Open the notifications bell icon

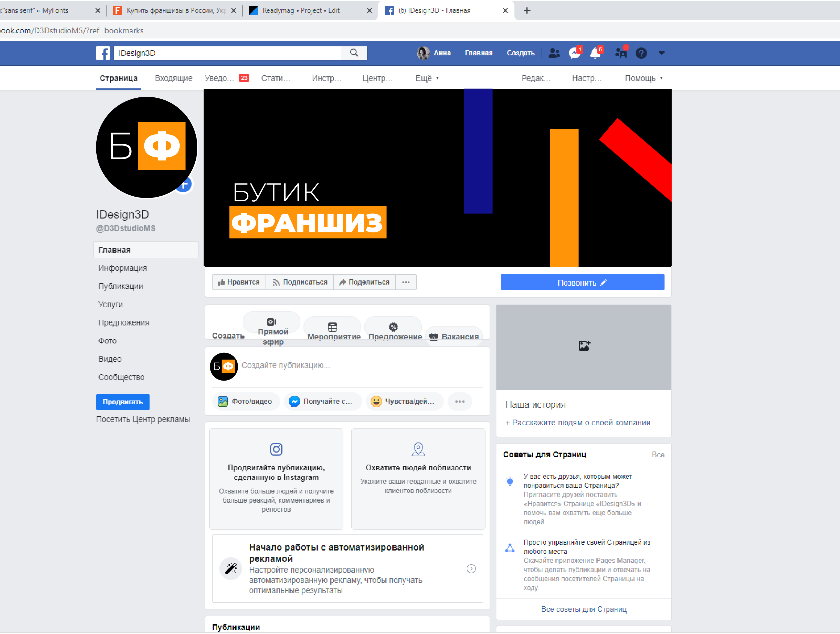coord(595,53)
